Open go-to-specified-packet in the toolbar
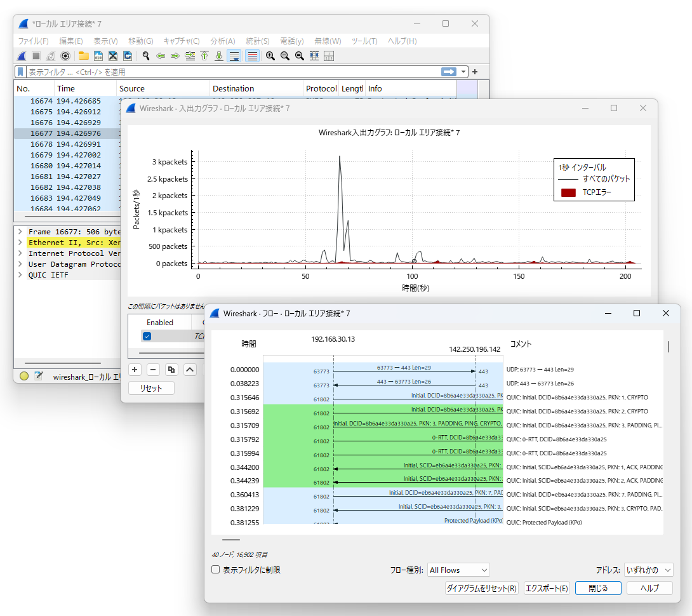 pos(190,56)
